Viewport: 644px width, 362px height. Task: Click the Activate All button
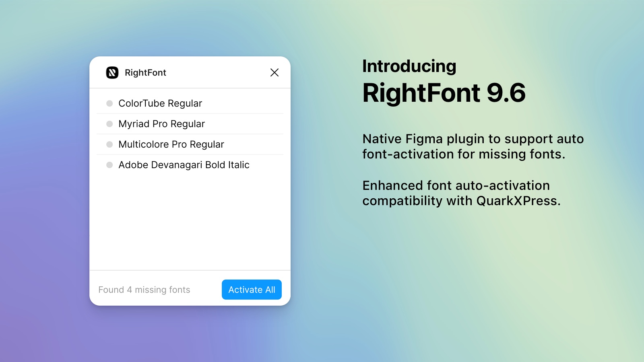coord(252,290)
